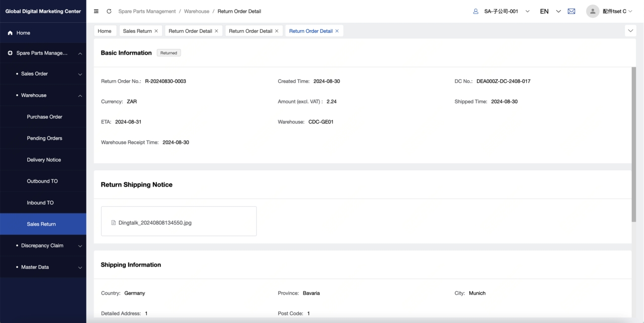Close the active Return Order Detail tab
The width and height of the screenshot is (644, 323).
(x=337, y=31)
